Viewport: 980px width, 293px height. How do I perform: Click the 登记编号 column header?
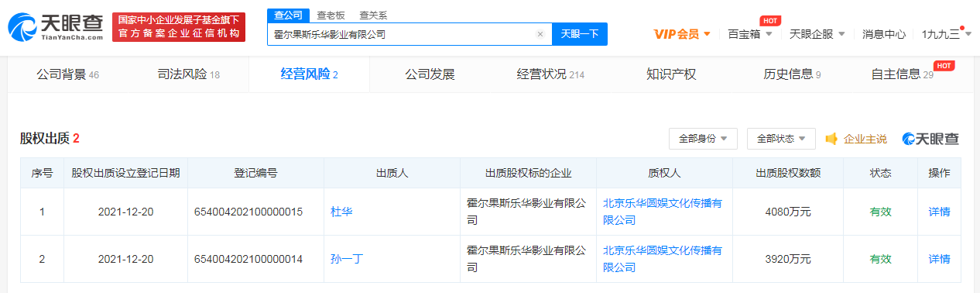(255, 173)
